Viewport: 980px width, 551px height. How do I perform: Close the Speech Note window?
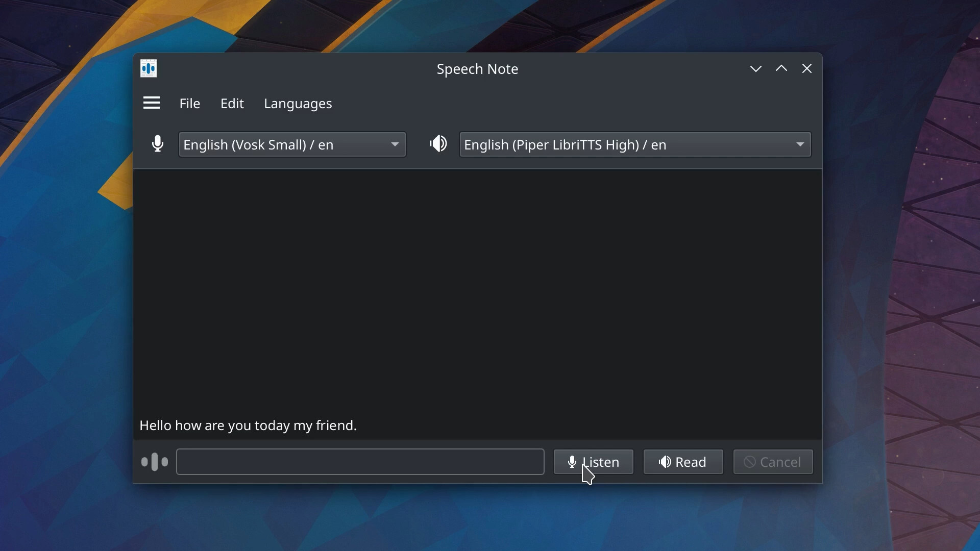click(x=807, y=68)
